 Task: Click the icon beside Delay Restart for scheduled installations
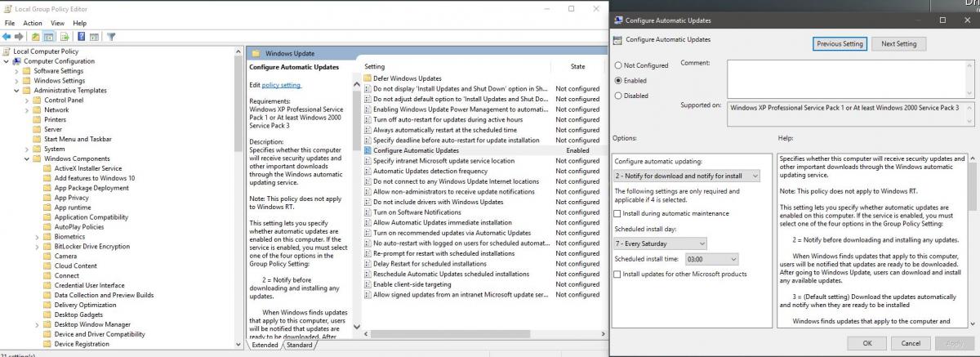pyautogui.click(x=367, y=264)
